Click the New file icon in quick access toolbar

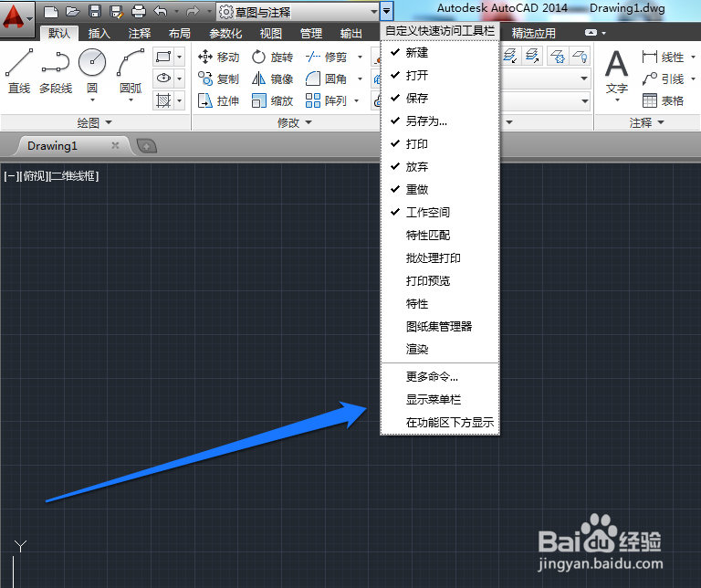click(x=51, y=12)
